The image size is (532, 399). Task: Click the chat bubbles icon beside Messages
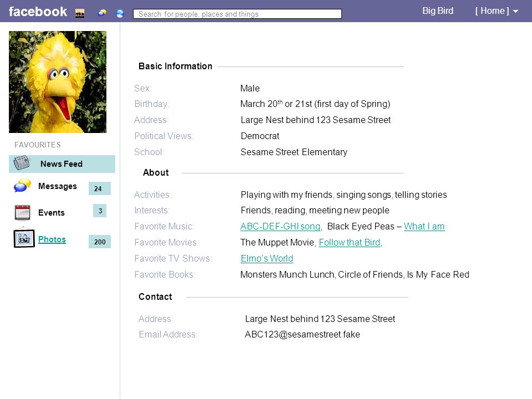(x=22, y=186)
